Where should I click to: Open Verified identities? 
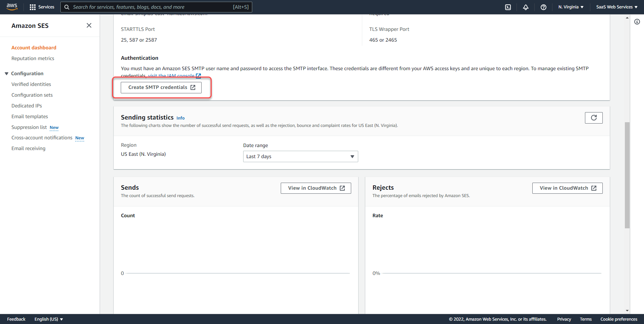(31, 84)
